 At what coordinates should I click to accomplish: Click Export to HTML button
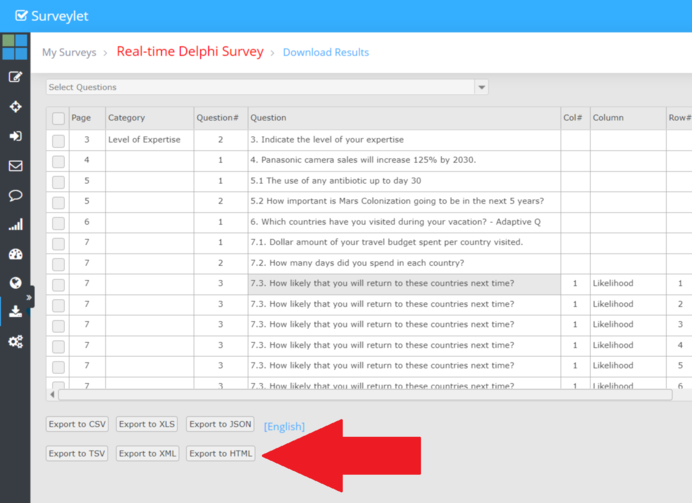point(221,453)
